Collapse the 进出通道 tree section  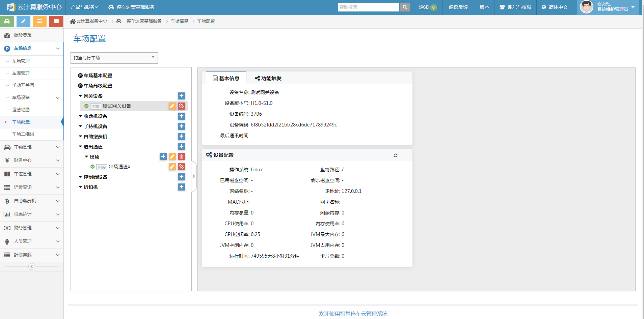pos(80,146)
